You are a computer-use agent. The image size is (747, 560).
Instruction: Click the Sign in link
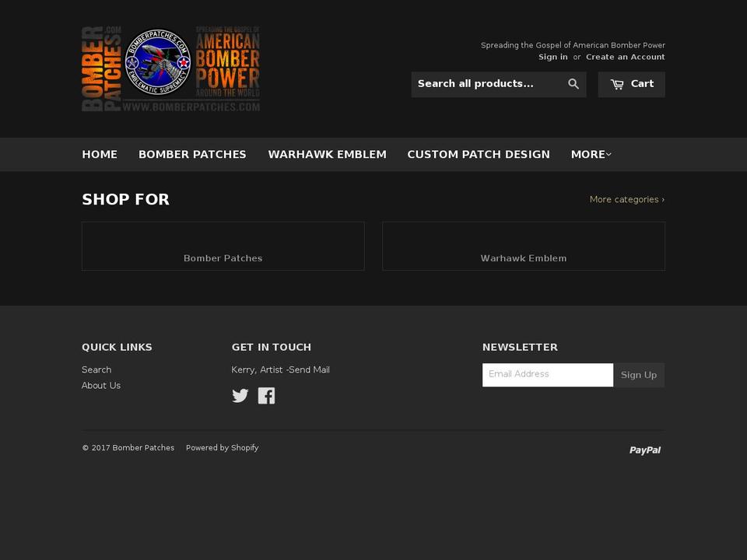(x=552, y=56)
